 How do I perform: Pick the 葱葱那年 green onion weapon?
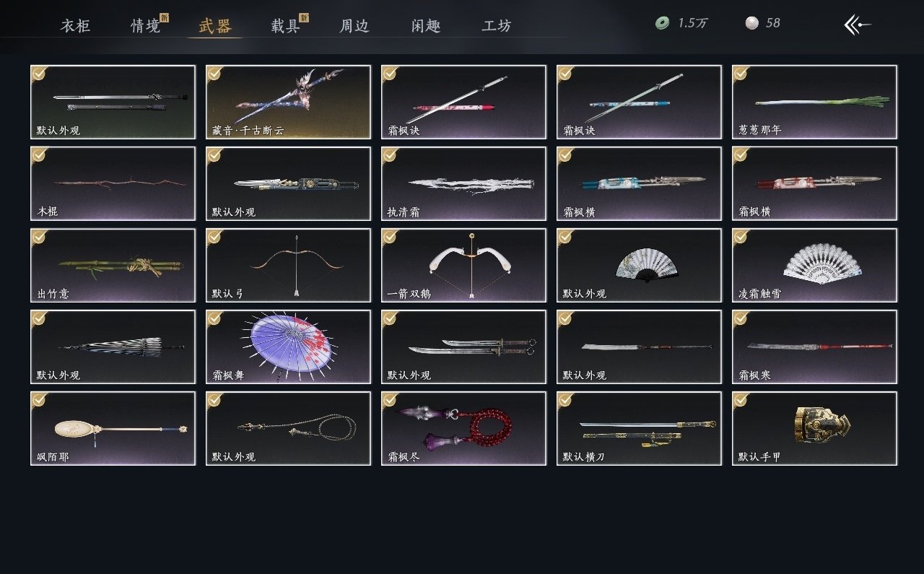pos(814,102)
